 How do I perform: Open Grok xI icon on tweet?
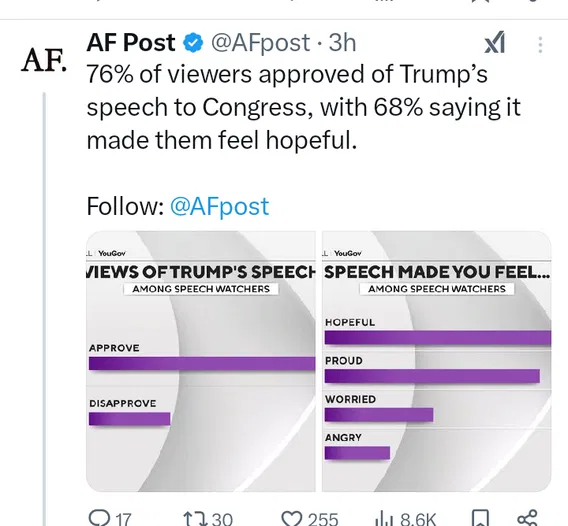coord(495,43)
